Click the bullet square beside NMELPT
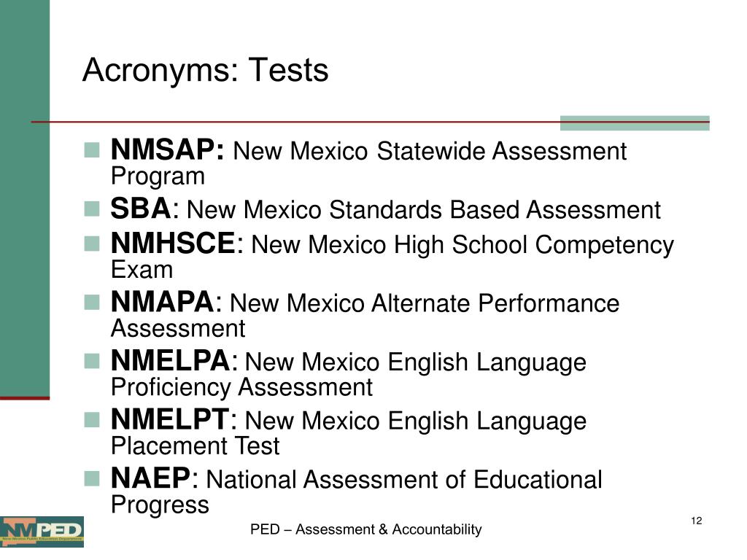This screenshot has height=560, width=747. point(92,419)
